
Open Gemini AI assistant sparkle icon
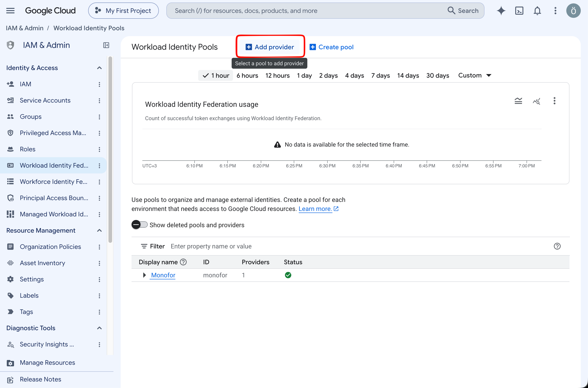501,11
